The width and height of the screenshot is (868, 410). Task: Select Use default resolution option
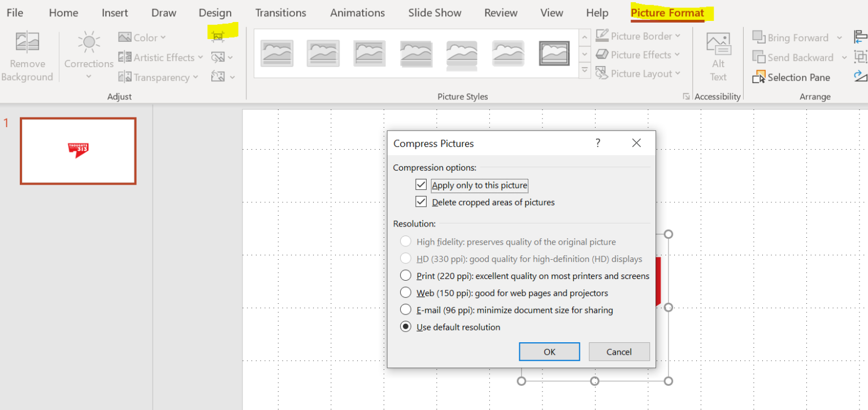(405, 326)
